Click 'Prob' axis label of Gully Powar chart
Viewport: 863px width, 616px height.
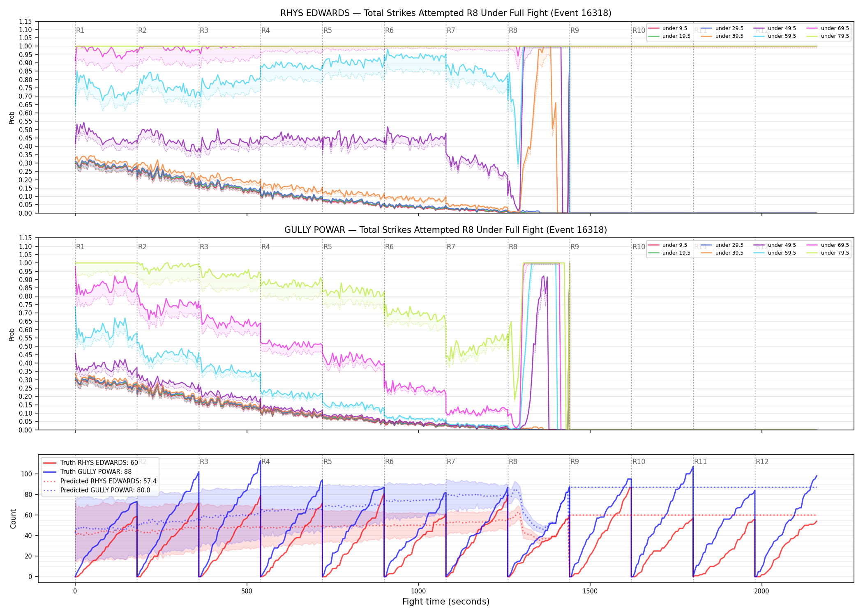pos(12,334)
